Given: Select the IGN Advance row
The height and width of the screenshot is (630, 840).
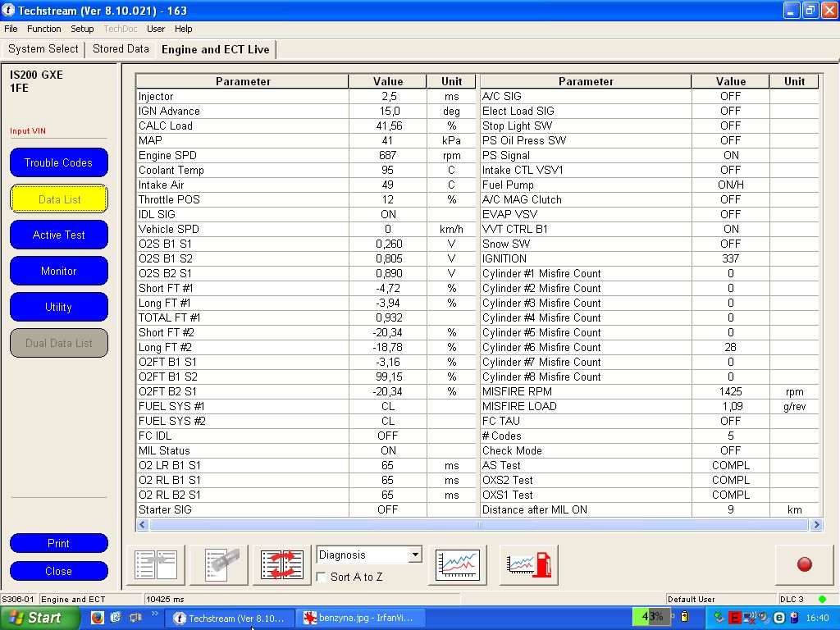Looking at the screenshot, I should [x=307, y=111].
